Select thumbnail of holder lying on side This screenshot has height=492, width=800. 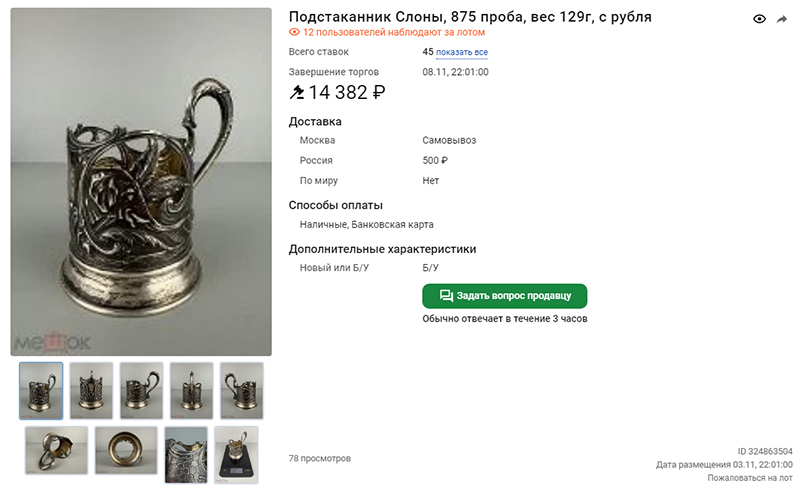coord(57,451)
